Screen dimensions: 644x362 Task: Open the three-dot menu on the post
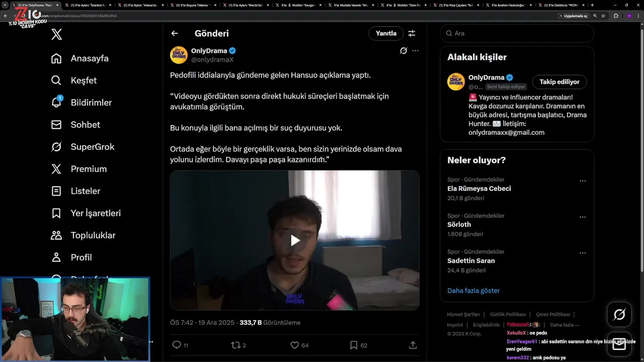point(415,51)
